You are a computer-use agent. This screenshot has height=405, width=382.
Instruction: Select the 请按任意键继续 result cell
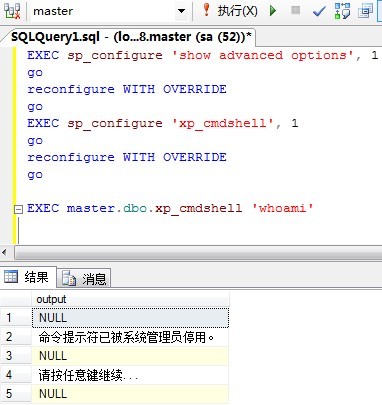pyautogui.click(x=130, y=375)
